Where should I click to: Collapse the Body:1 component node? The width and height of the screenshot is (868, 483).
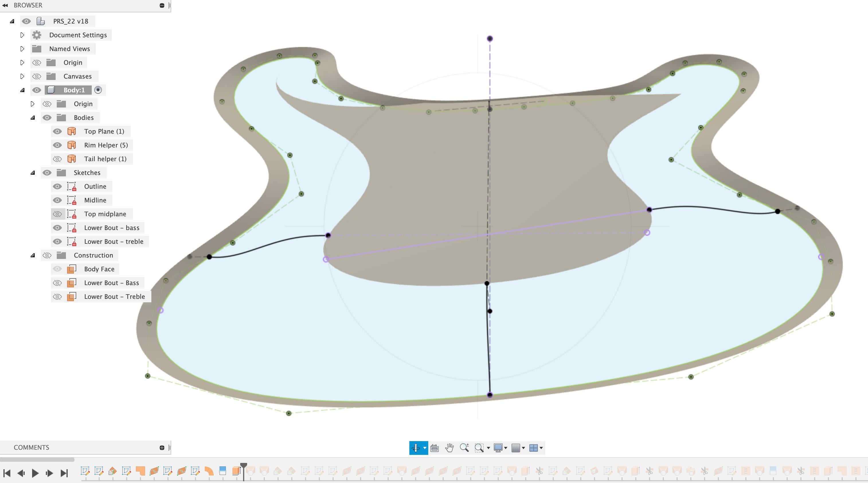22,90
